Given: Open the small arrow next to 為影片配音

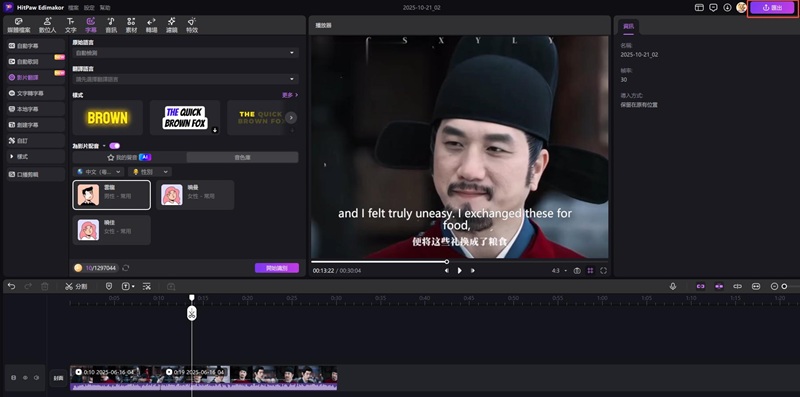Looking at the screenshot, I should tap(104, 146).
